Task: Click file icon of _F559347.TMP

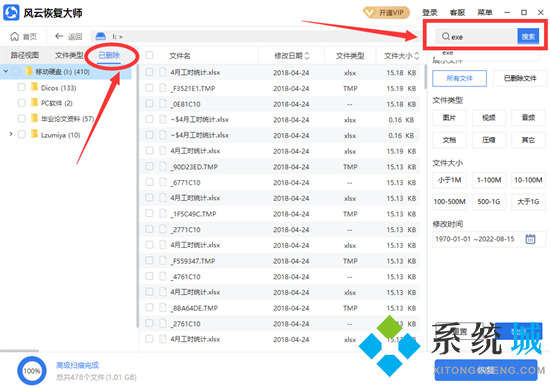Action: (x=162, y=261)
